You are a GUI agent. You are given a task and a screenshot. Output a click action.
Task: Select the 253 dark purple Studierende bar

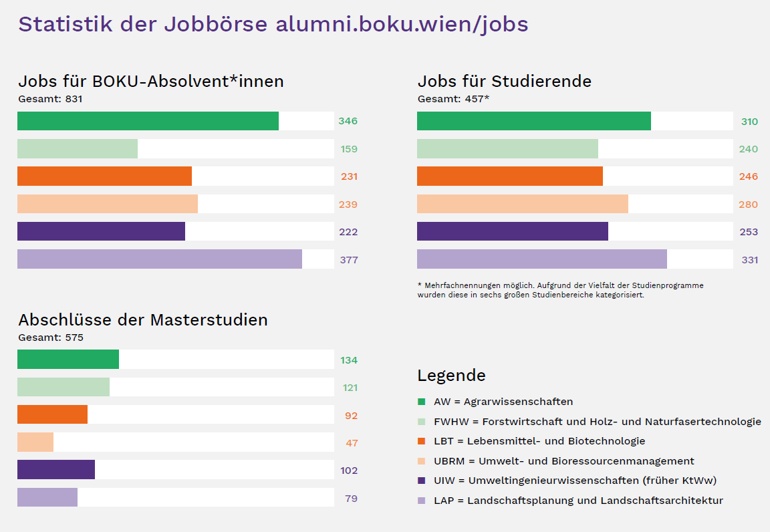point(513,231)
